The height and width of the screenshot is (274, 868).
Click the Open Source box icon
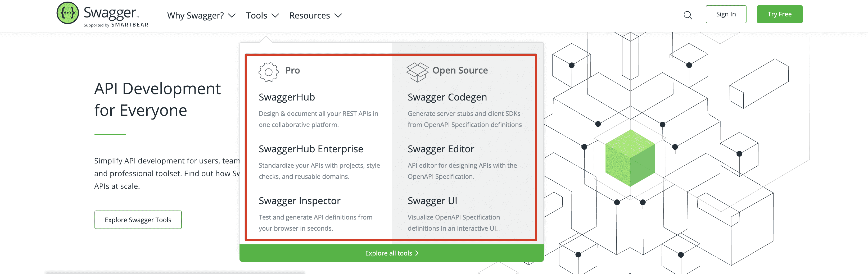click(x=417, y=72)
